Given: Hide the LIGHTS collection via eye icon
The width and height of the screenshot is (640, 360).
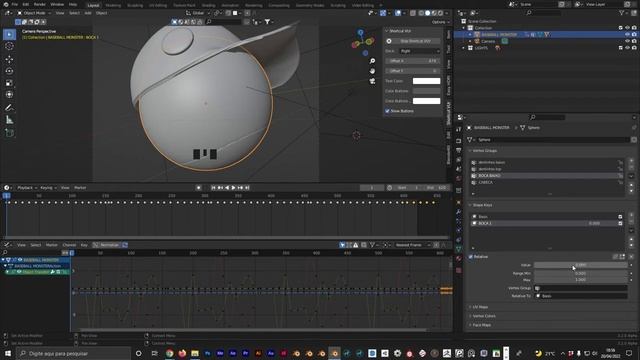Looking at the screenshot, I should (x=627, y=48).
